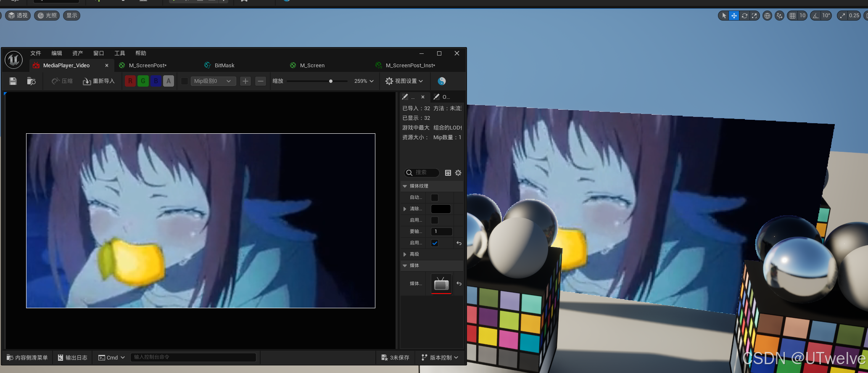Viewport: 868px width, 373px height.
Task: Toggle details property matrix table icon
Action: (448, 173)
